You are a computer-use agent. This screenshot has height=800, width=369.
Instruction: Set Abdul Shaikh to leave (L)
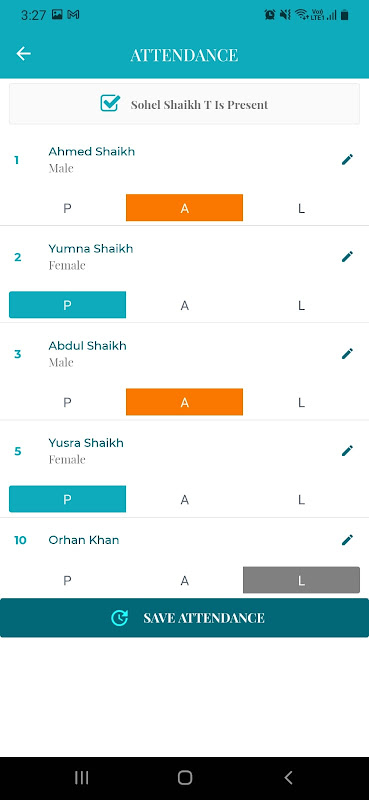[x=301, y=402]
